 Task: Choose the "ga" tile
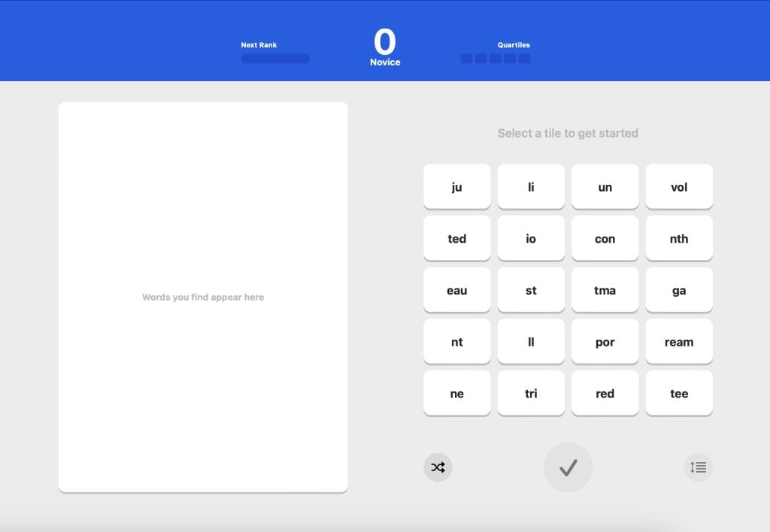tap(678, 291)
